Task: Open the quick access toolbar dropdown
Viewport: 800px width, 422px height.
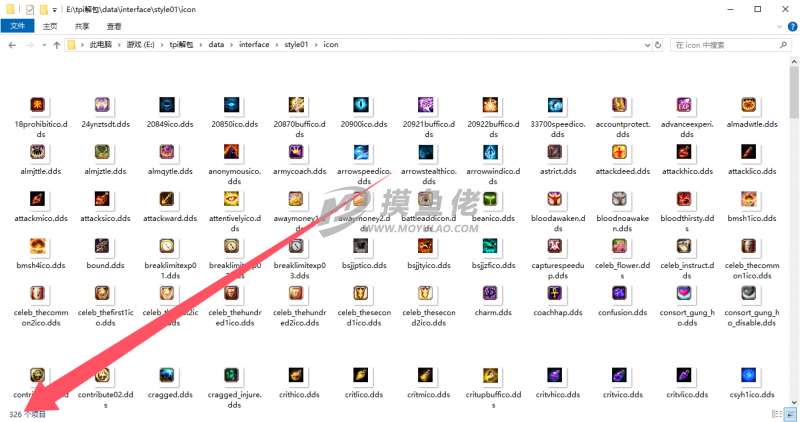Action: point(54,10)
